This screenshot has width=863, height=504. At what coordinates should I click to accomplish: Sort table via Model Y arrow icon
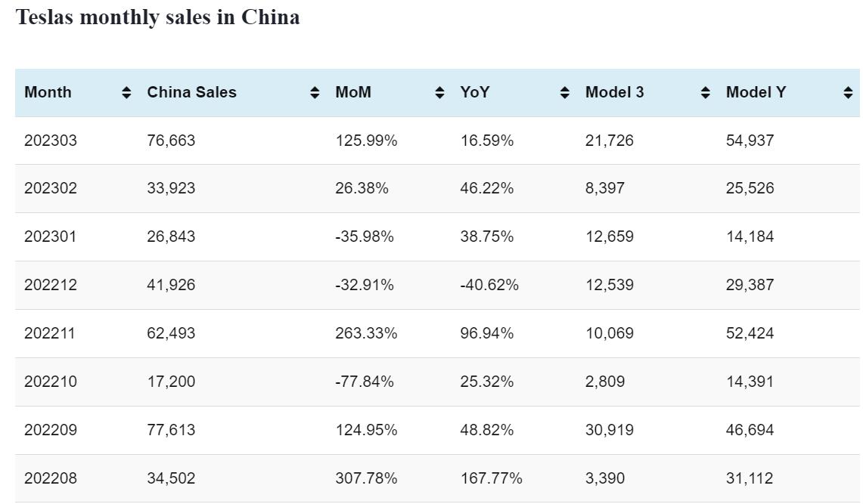tap(847, 93)
